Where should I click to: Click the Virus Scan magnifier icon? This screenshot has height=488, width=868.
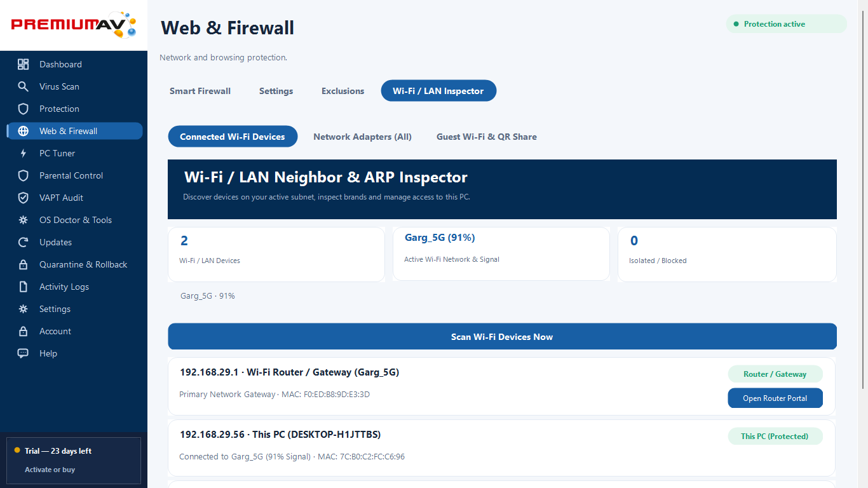point(24,86)
